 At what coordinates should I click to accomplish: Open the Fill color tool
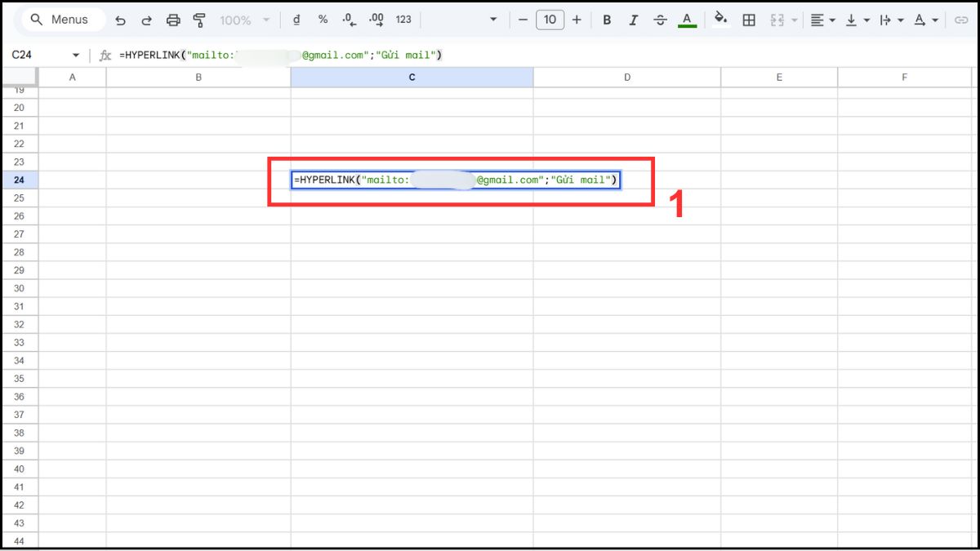(x=719, y=20)
